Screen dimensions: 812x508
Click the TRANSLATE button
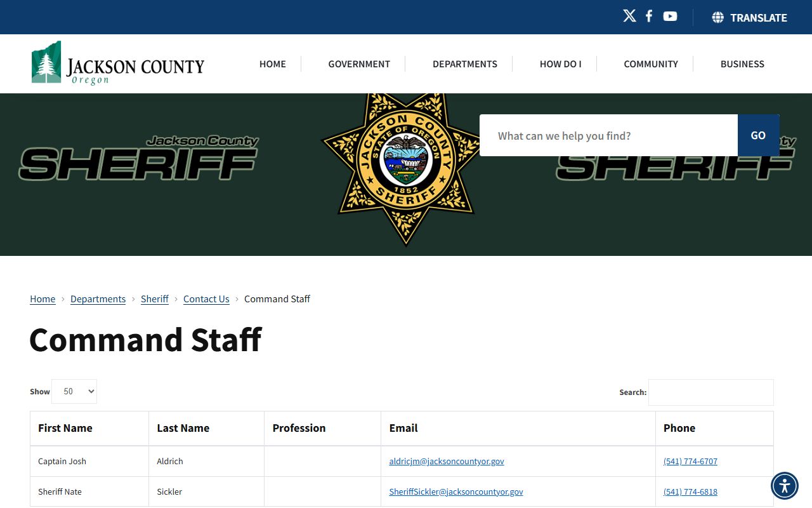(x=749, y=18)
